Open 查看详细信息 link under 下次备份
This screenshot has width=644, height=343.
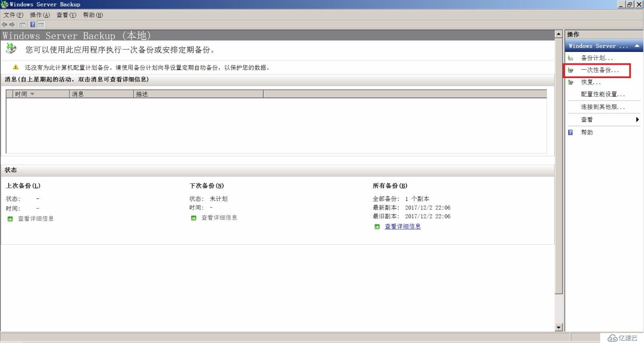point(219,217)
